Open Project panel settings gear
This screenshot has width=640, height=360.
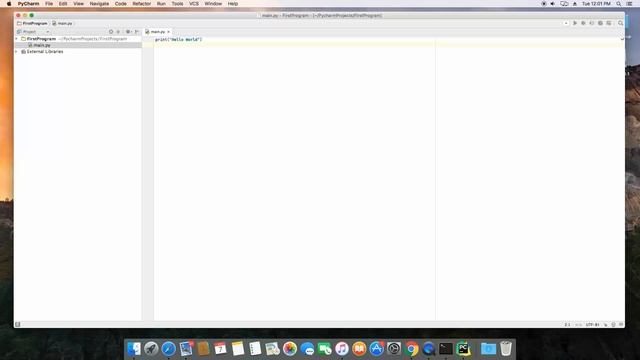(x=128, y=31)
